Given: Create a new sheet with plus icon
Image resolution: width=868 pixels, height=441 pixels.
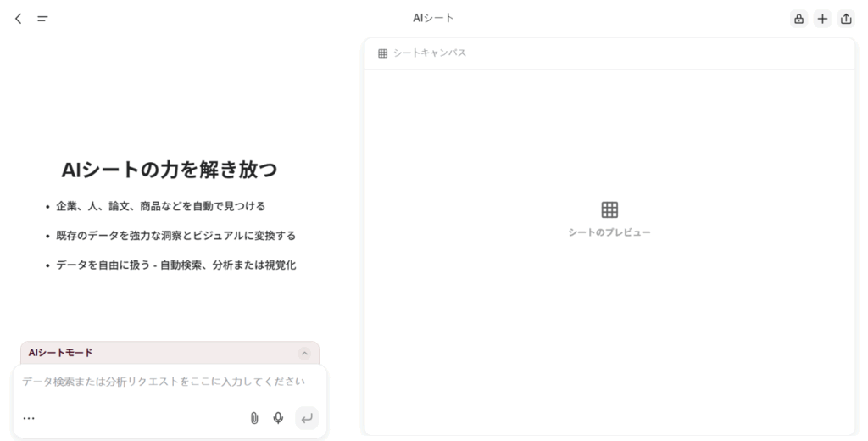Looking at the screenshot, I should click(x=822, y=19).
